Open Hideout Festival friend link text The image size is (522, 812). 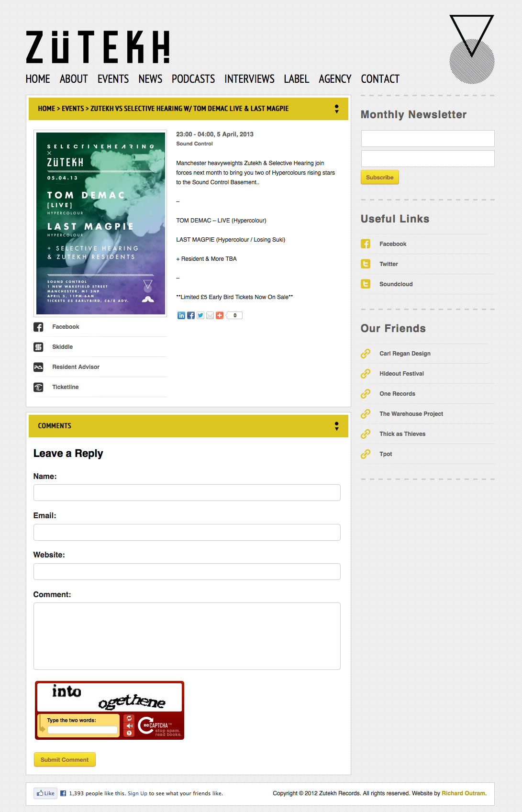(402, 374)
